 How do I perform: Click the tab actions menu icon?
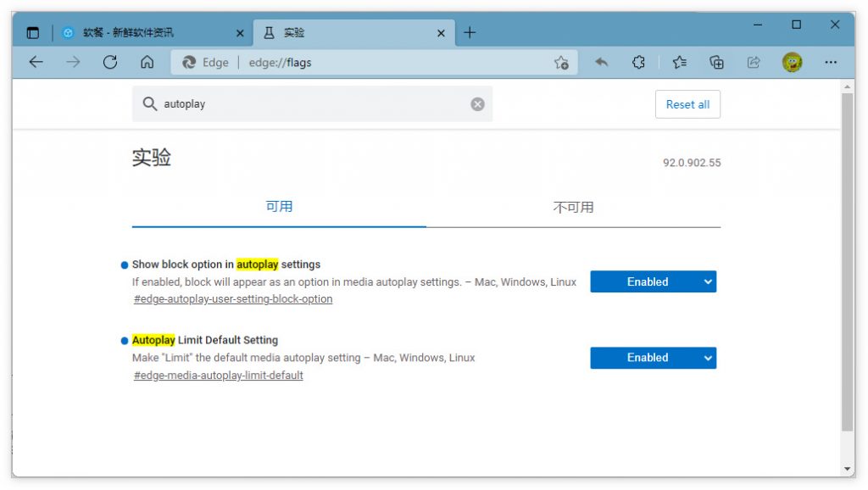[x=33, y=33]
